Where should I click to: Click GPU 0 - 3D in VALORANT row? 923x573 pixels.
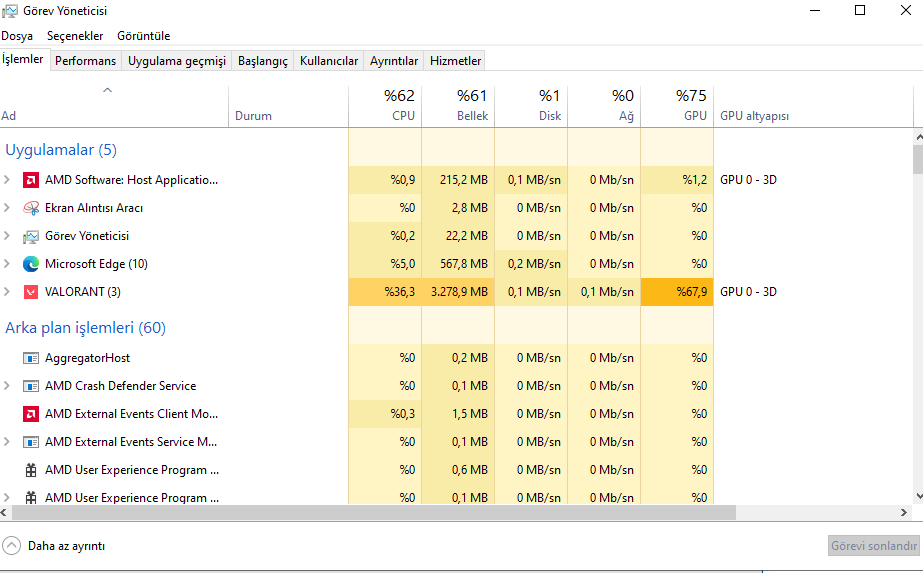(748, 292)
